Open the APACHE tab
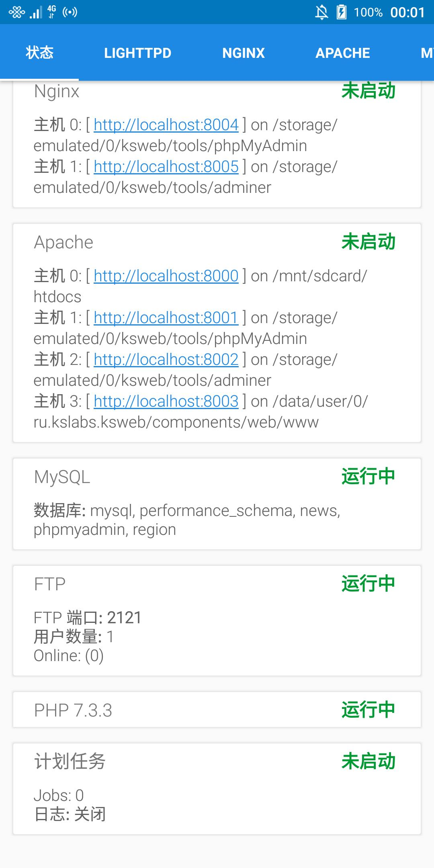 tap(343, 53)
